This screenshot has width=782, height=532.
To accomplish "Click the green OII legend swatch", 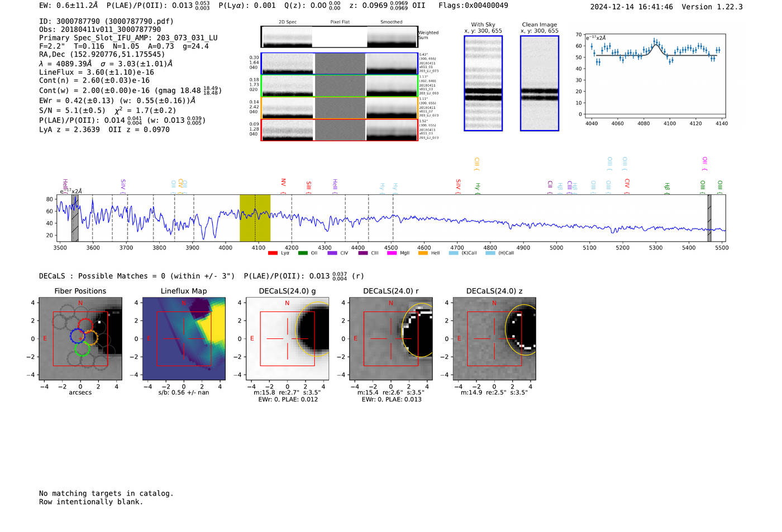I will point(303,253).
